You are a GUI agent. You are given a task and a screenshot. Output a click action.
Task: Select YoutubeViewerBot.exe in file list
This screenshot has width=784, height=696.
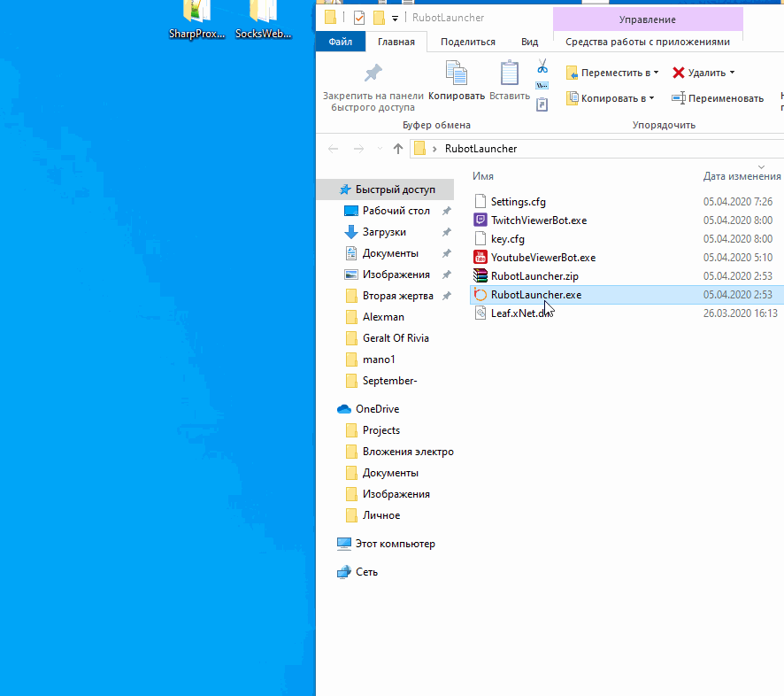(542, 258)
